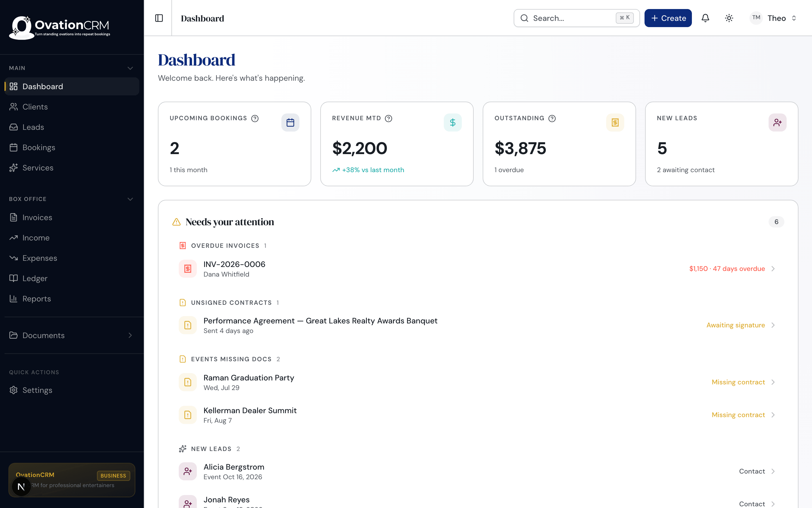Click the OvationCRM logo
812x508 pixels.
60,28
